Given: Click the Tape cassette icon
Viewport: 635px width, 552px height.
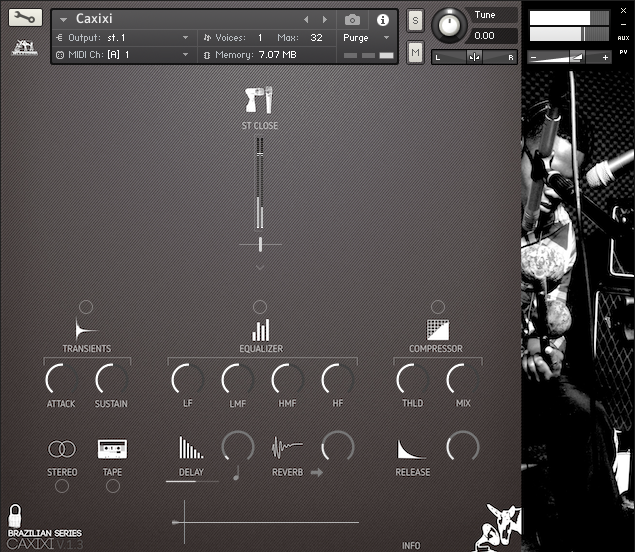Looking at the screenshot, I should pyautogui.click(x=112, y=449).
